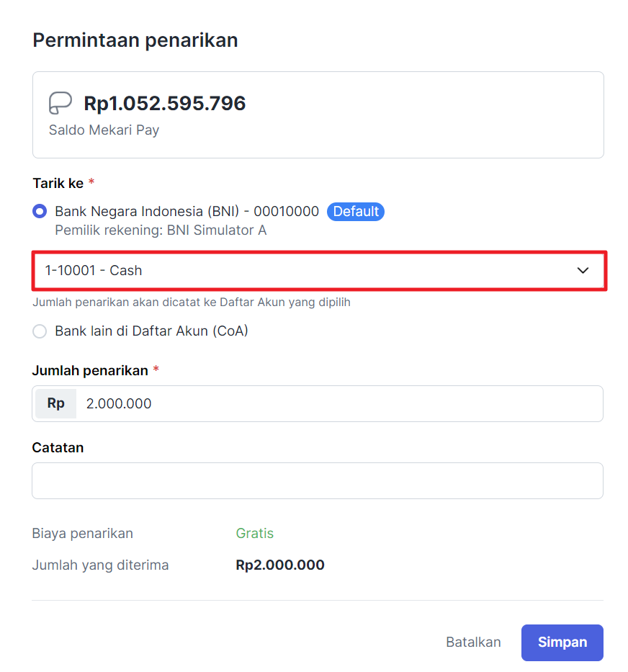The width and height of the screenshot is (628, 672).
Task: Click the Jumlah yang diterima label
Action: [100, 565]
